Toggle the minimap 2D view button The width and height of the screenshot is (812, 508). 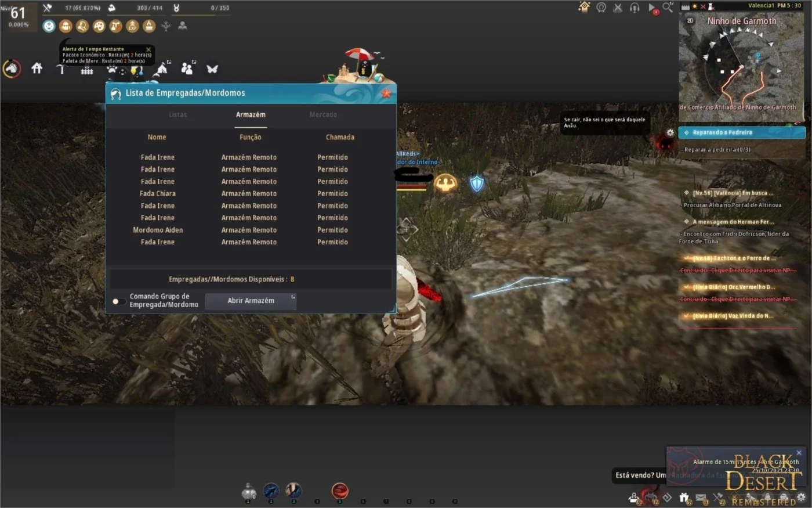click(x=690, y=20)
